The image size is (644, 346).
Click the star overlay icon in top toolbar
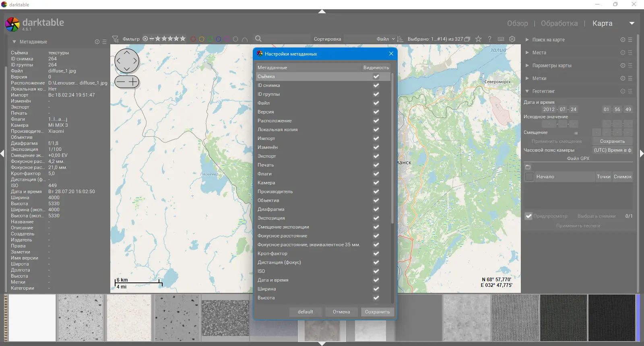pos(478,39)
